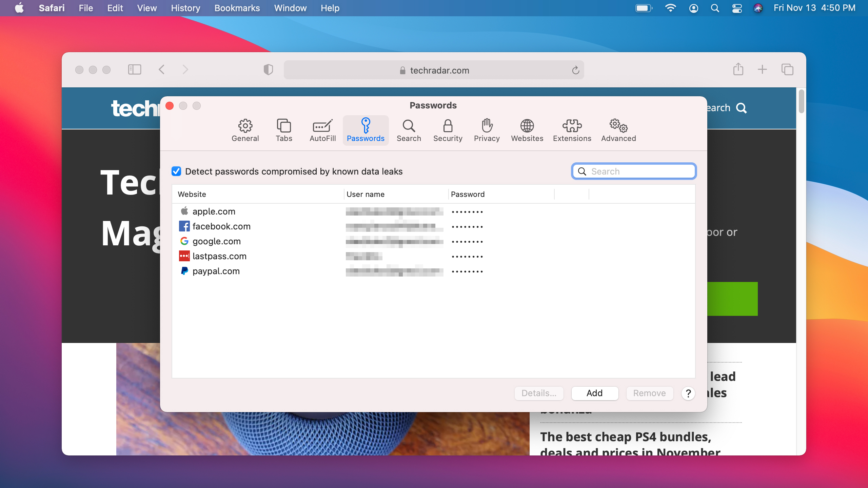Go forward in Safari history
Viewport: 868px width, 488px height.
[x=185, y=69]
